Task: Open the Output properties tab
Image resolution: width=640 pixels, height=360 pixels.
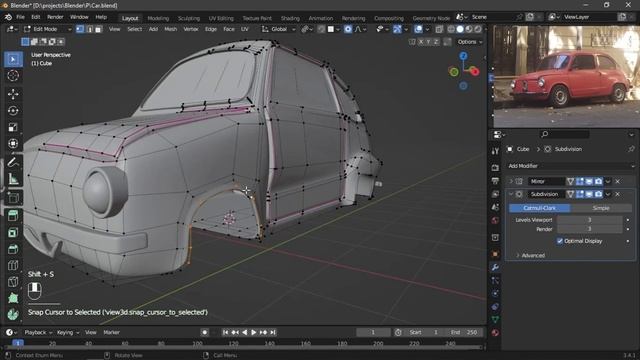Action: click(495, 181)
